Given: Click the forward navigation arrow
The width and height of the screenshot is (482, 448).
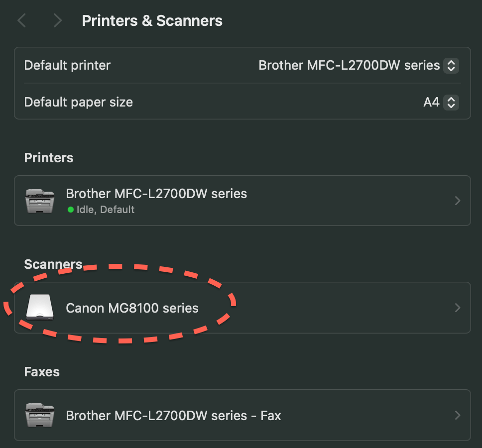Looking at the screenshot, I should click(57, 20).
